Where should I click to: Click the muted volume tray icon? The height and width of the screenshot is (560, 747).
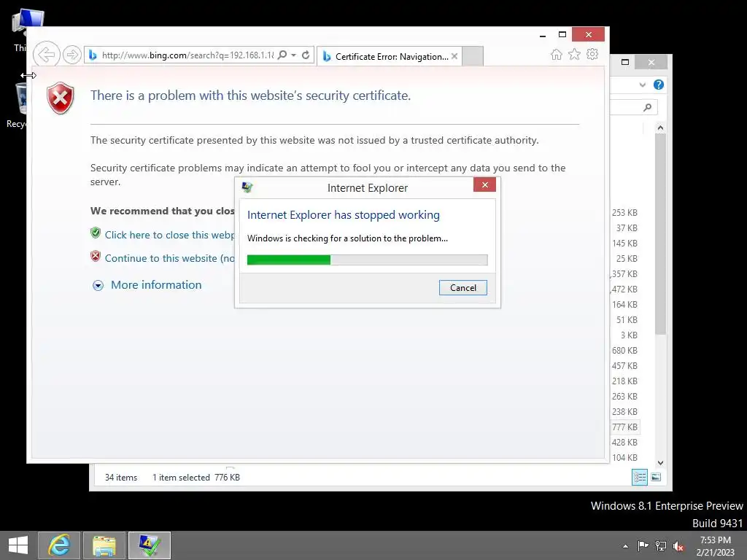[x=678, y=546]
